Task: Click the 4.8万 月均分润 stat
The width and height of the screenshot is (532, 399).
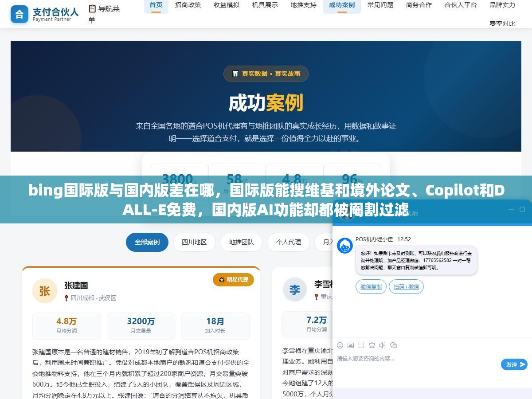Action: pyautogui.click(x=66, y=326)
